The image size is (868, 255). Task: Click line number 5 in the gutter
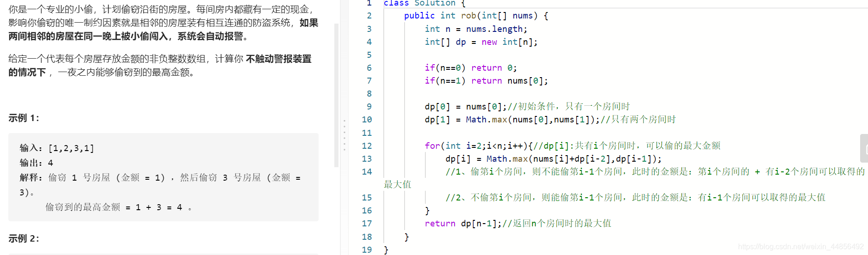(369, 55)
